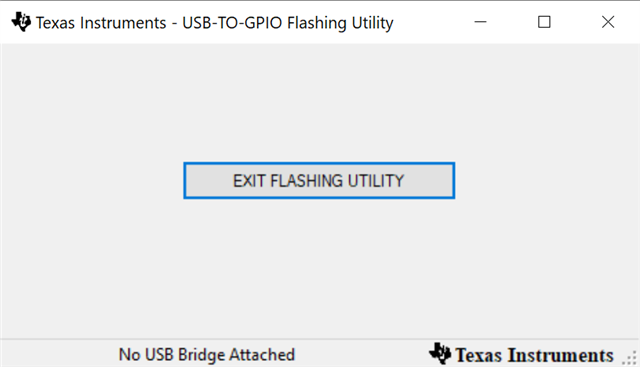
Task: Click the "USB-TO-GPIO Flashing Utility" title text
Action: coord(288,23)
